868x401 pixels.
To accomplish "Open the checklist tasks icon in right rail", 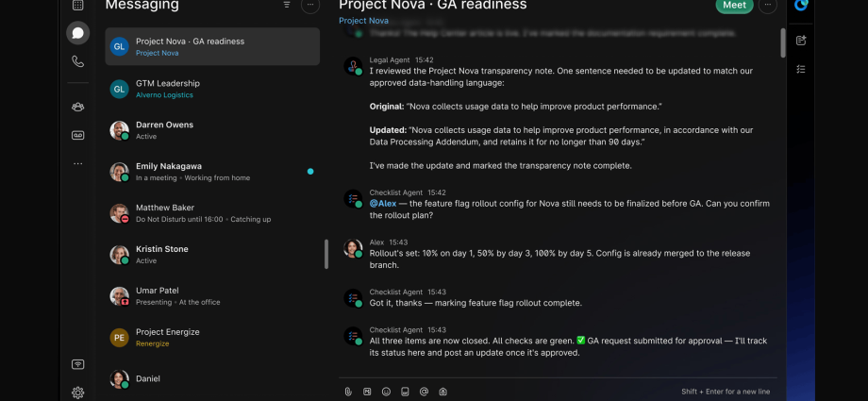I will (x=801, y=69).
